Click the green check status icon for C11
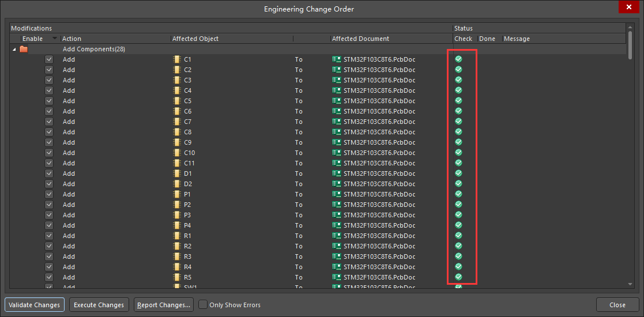 [459, 163]
